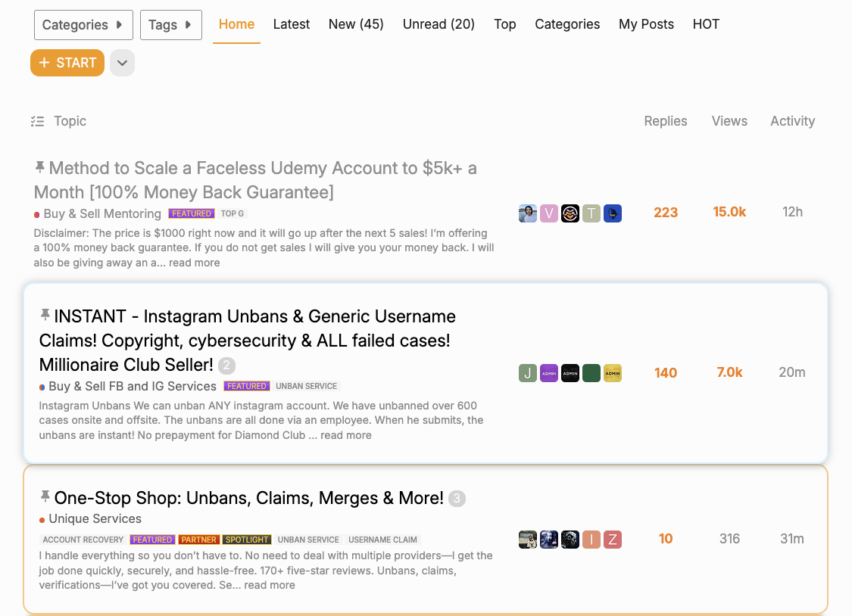852x616 pixels.
Task: Click pin icon on Instagram Unbans topic
Action: point(45,315)
